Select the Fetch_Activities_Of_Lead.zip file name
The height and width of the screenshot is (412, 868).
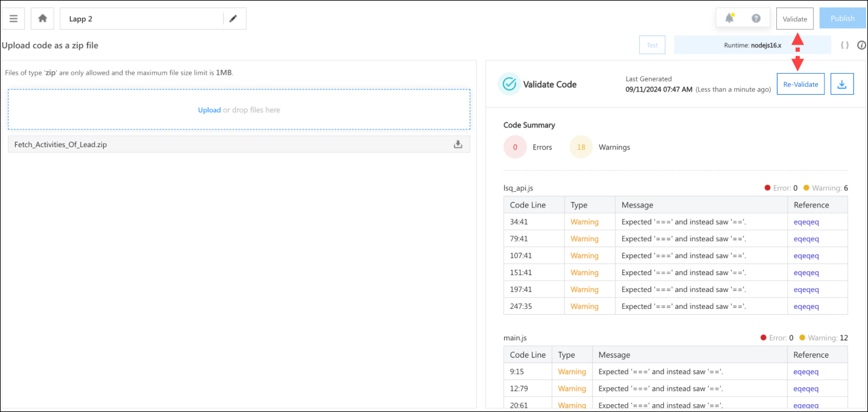point(60,145)
